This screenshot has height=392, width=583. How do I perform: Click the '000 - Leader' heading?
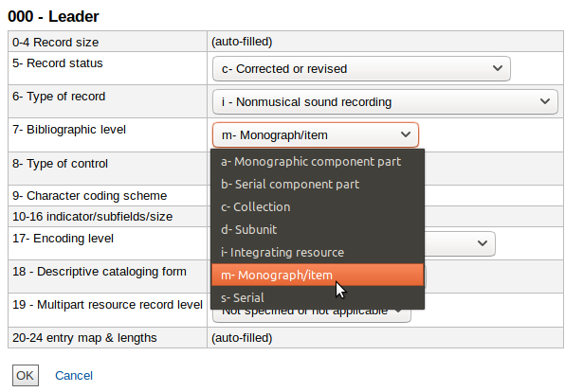(x=53, y=16)
